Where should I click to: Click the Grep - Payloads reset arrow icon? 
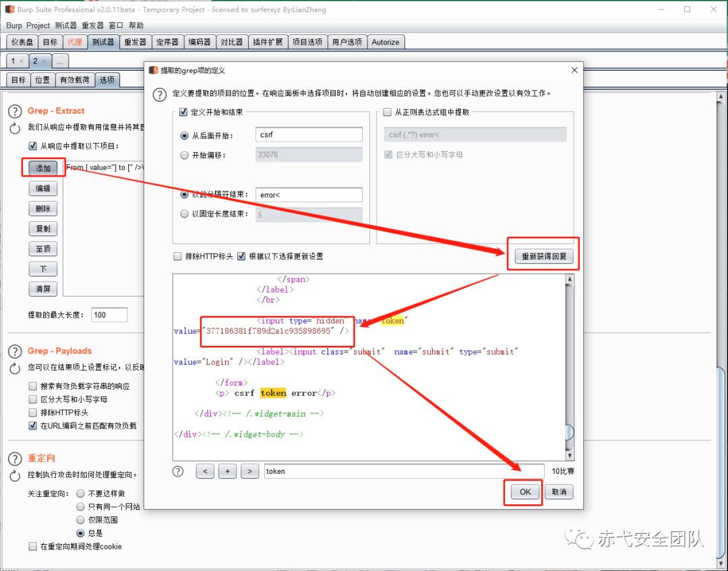click(15, 369)
